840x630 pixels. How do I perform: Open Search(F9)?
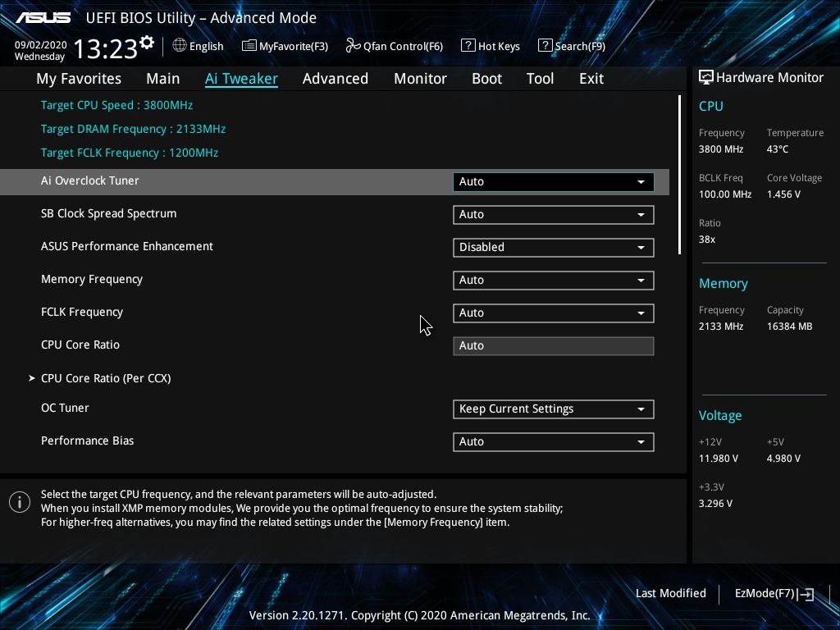[580, 46]
